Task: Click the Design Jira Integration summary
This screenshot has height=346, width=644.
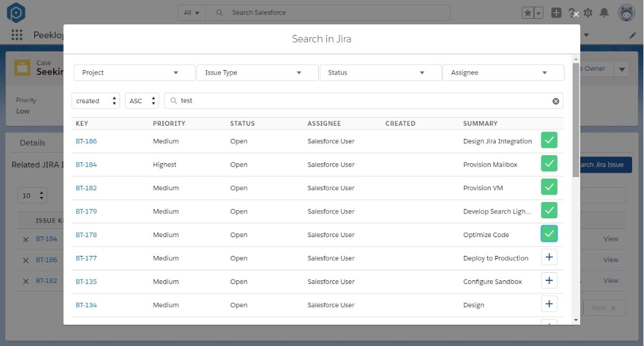Action: coord(497,141)
